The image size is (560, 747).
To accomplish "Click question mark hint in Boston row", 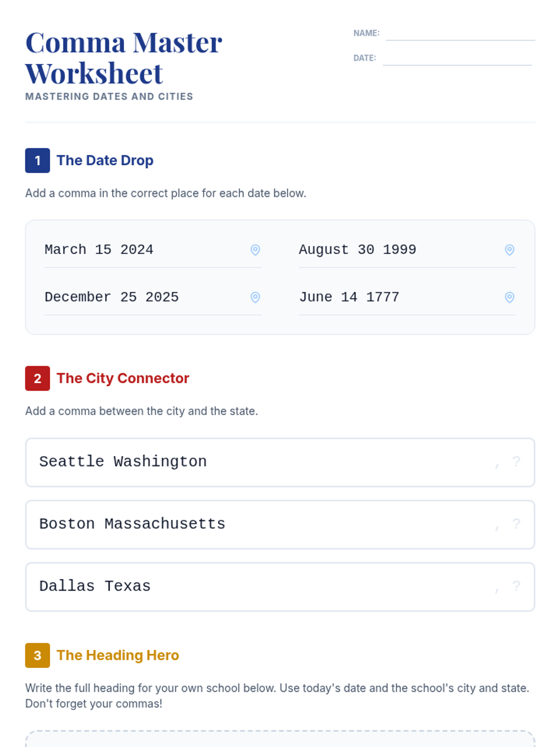I will point(516,524).
